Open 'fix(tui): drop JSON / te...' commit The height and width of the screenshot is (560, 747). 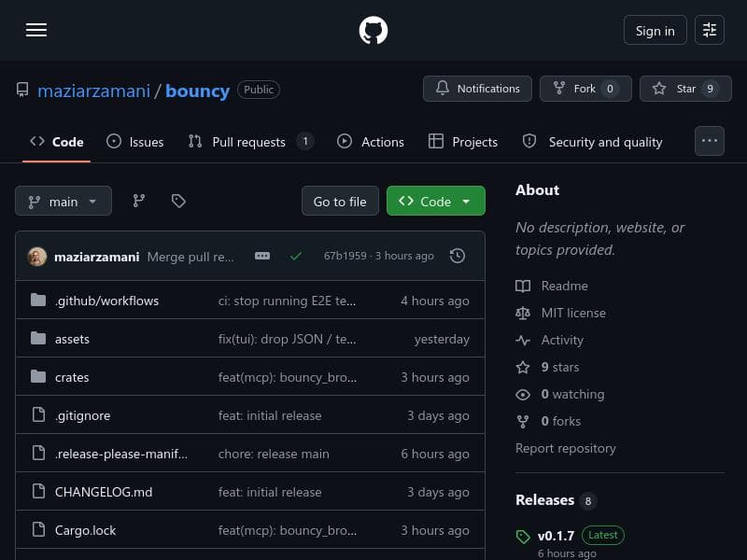pos(287,339)
